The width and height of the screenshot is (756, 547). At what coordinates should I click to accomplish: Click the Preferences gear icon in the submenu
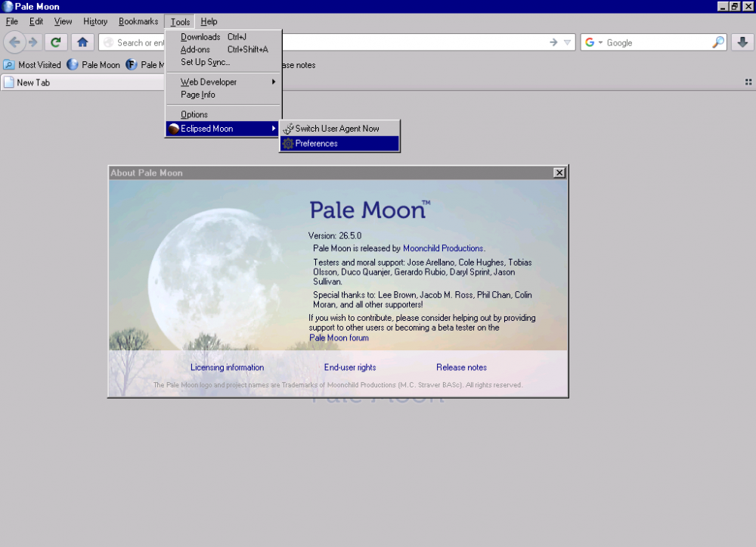tap(289, 142)
